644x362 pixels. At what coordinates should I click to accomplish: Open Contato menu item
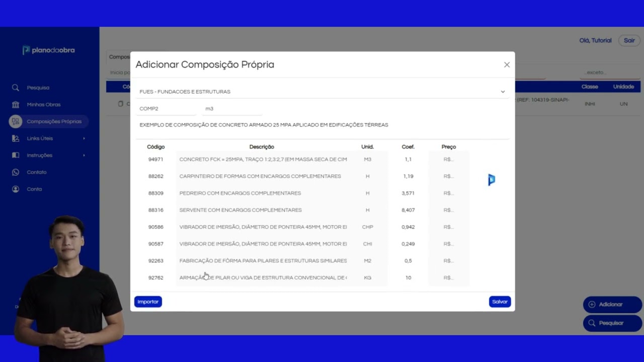click(x=37, y=172)
